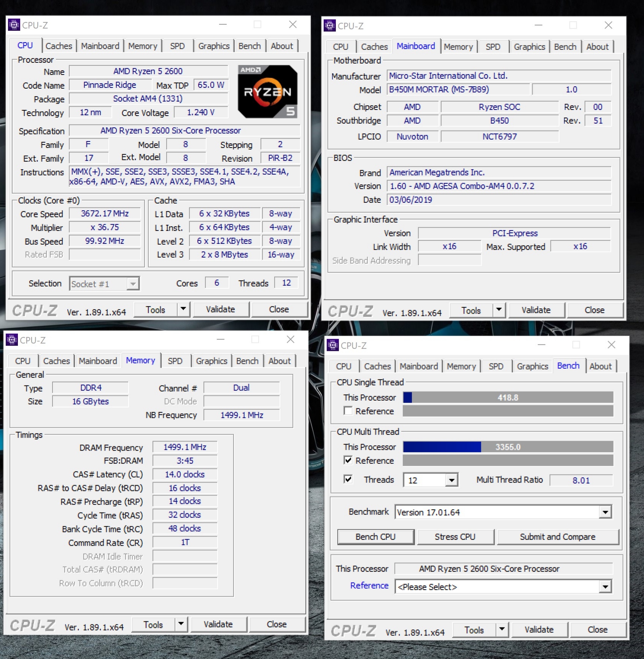
Task: Click the Stress CPU button
Action: pyautogui.click(x=455, y=536)
